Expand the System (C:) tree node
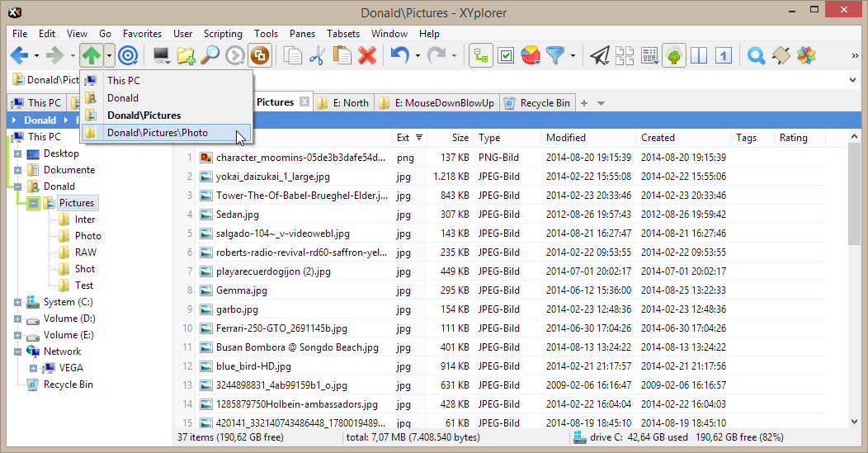This screenshot has height=453, width=868. [x=17, y=302]
